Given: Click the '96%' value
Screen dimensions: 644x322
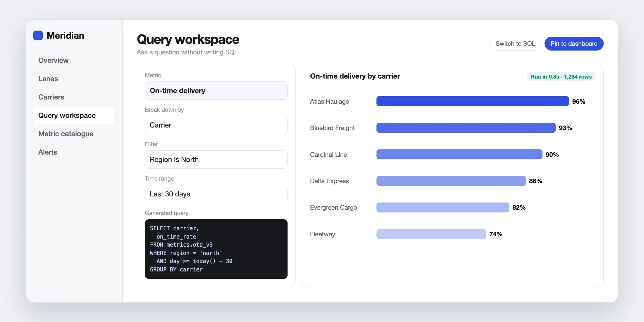Looking at the screenshot, I should 579,101.
